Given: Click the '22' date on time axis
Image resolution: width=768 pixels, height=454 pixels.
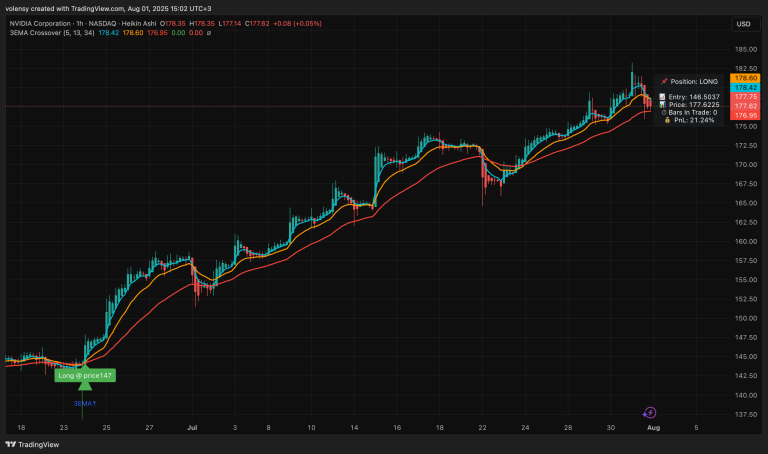Looking at the screenshot, I should point(482,428).
